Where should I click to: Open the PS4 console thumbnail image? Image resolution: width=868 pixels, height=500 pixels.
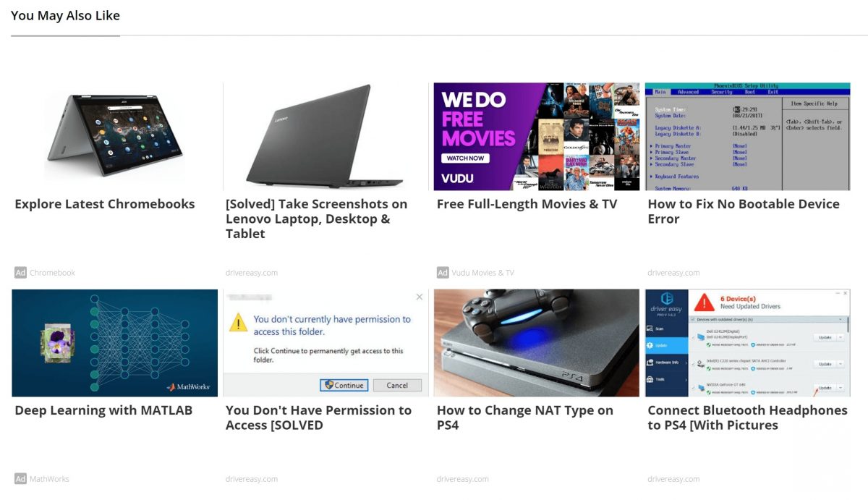(x=537, y=343)
